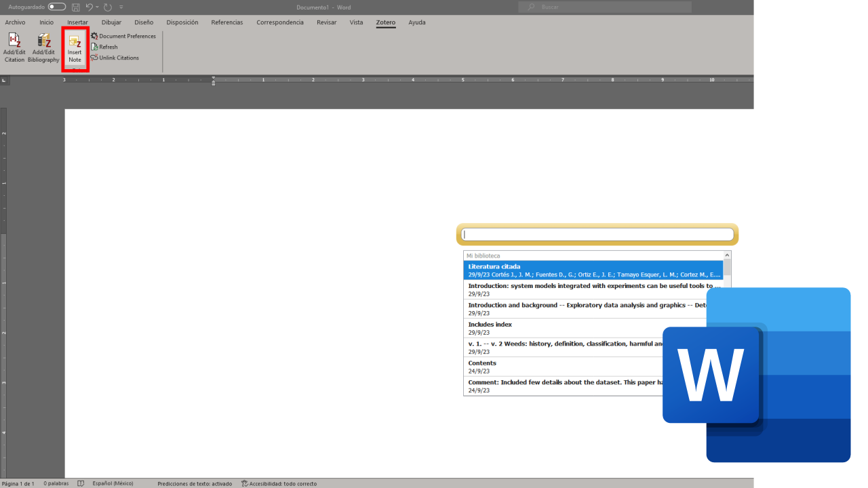Click the Add/Edit Citation Zotero icon
The width and height of the screenshot is (868, 488).
point(14,41)
